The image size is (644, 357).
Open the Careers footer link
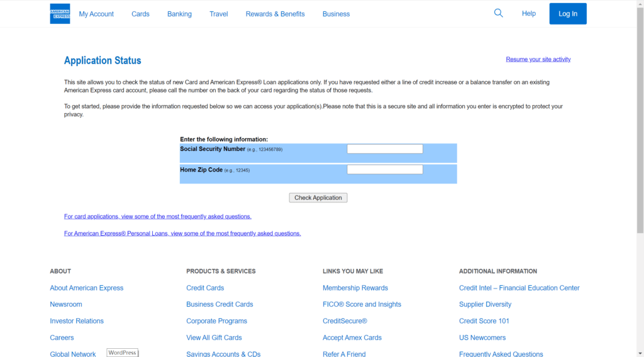62,338
